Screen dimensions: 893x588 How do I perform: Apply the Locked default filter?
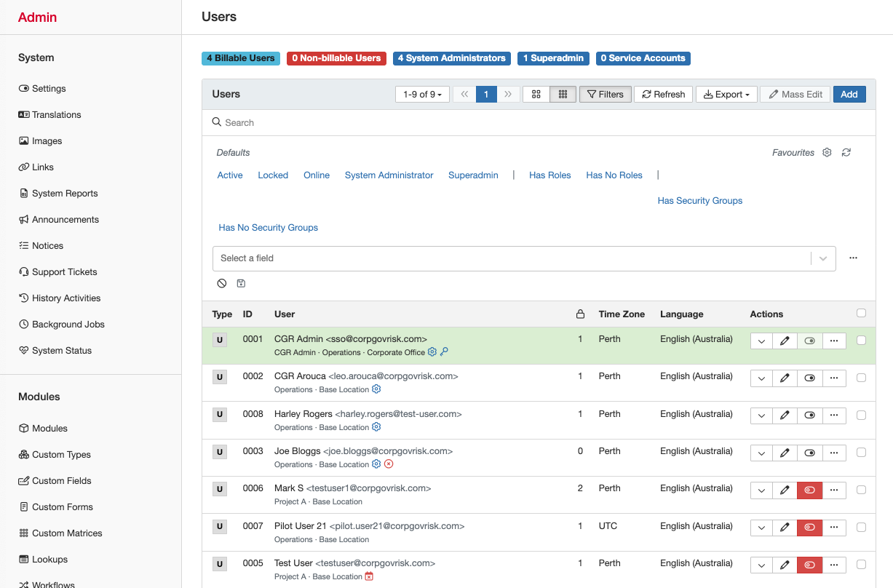click(273, 175)
